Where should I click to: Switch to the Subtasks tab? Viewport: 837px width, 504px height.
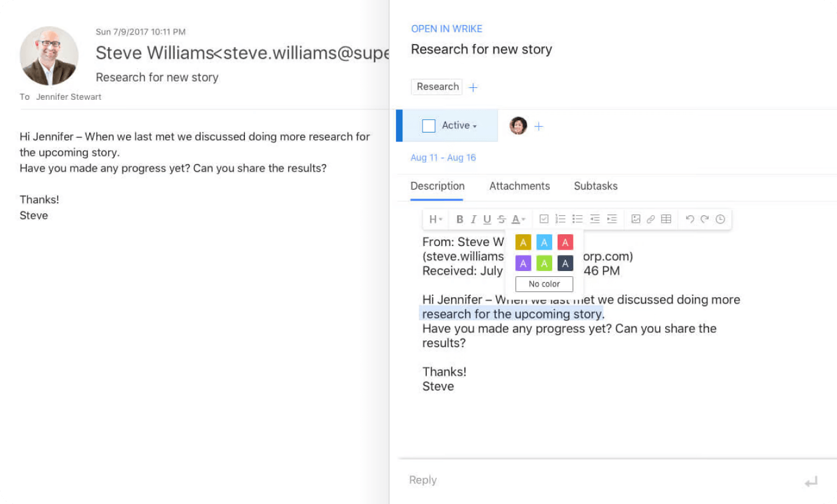pos(595,186)
